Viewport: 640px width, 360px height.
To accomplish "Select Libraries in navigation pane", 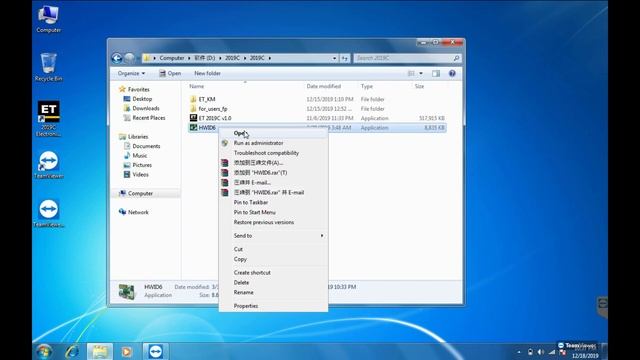I will click(133, 137).
